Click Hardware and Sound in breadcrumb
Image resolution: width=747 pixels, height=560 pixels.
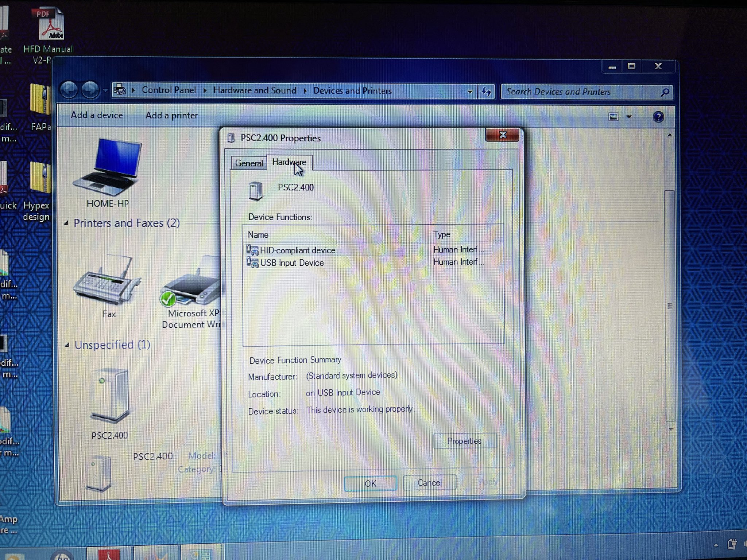pos(255,90)
